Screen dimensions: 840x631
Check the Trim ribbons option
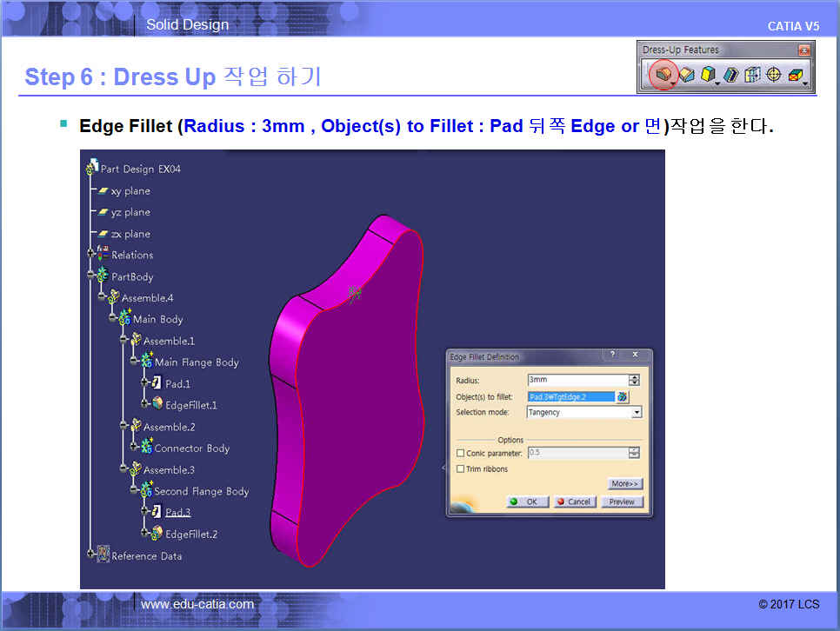[x=460, y=469]
